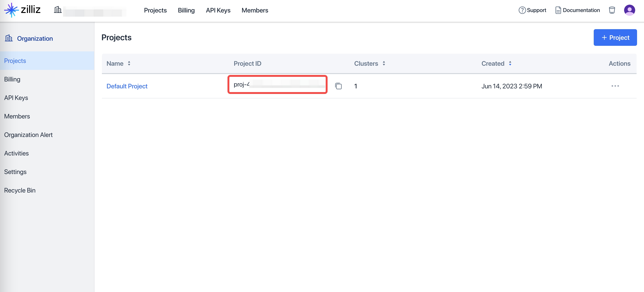The width and height of the screenshot is (644, 292).
Task: Sort projects by Name column
Action: pyautogui.click(x=129, y=63)
